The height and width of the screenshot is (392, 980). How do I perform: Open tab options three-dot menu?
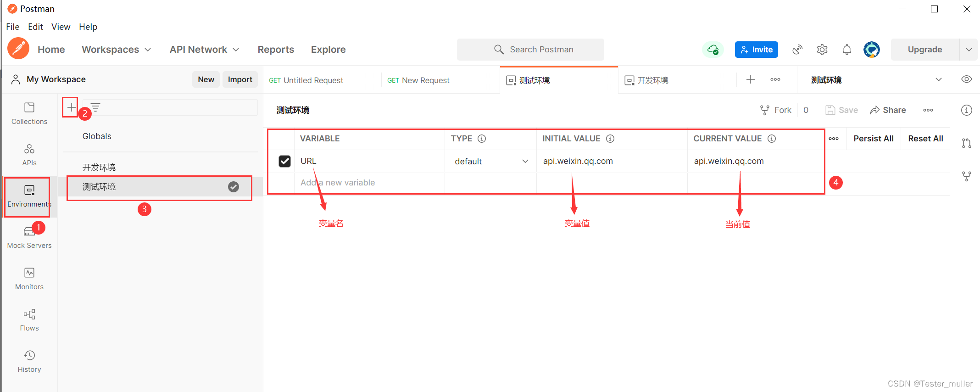pos(775,80)
